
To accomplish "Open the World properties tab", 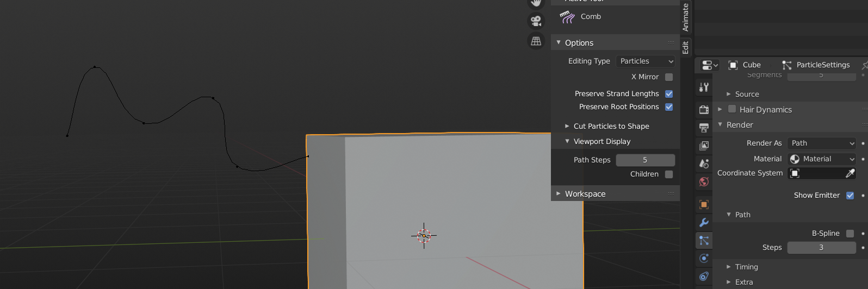I will pyautogui.click(x=704, y=181).
